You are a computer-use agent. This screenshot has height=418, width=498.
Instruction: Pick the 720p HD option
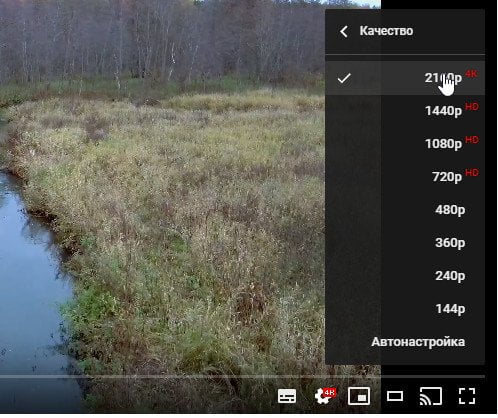[x=405, y=177]
